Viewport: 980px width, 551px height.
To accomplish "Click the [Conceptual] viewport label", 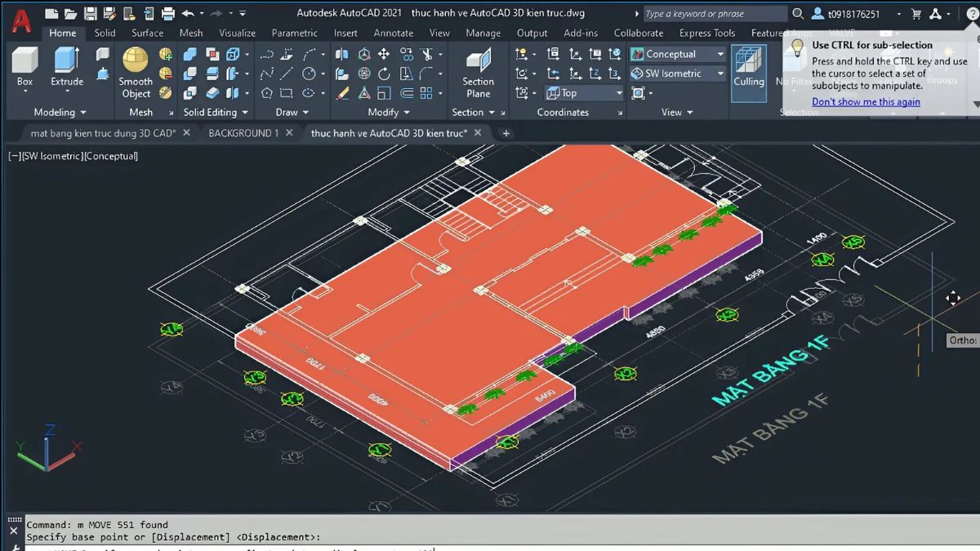I will (x=110, y=156).
